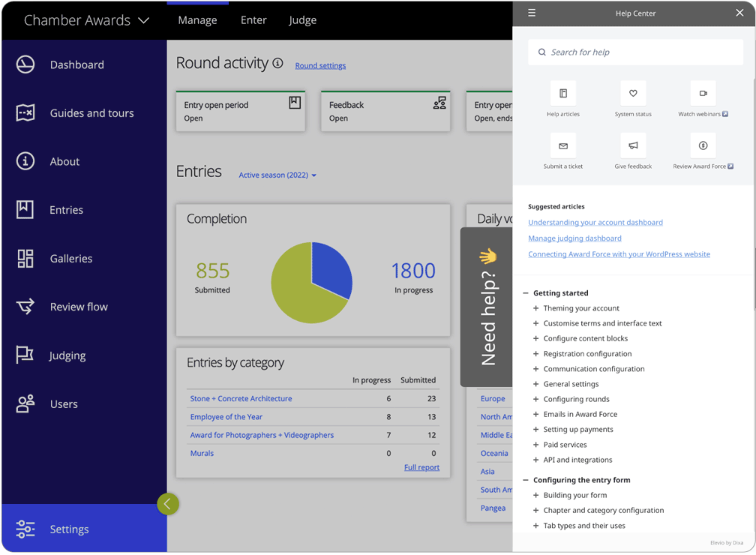Screen dimensions: 756x555
Task: Select Give feedback megaphone icon
Action: click(x=633, y=145)
